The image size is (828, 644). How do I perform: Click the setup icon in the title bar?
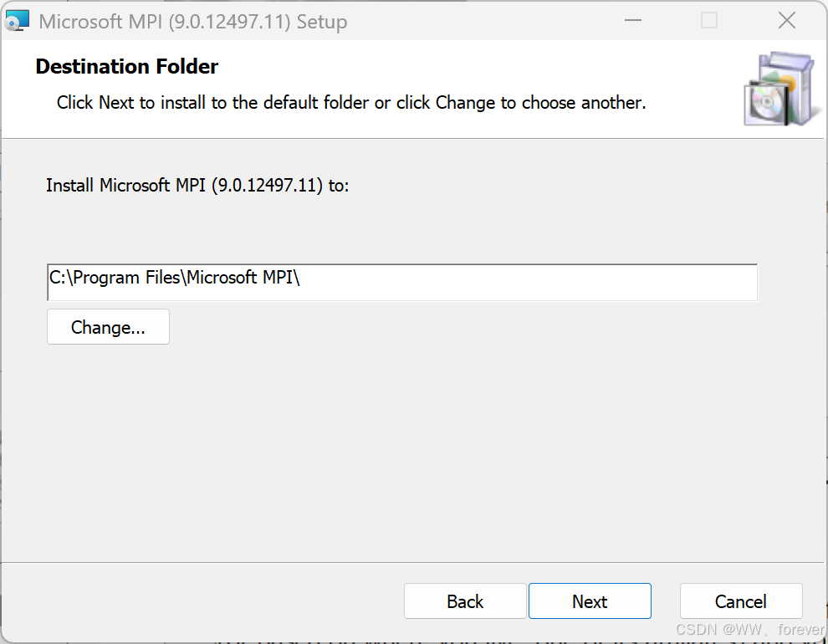point(17,21)
